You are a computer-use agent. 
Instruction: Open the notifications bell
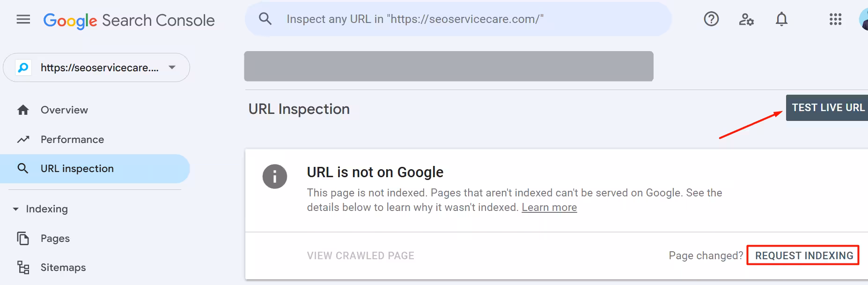pos(781,19)
